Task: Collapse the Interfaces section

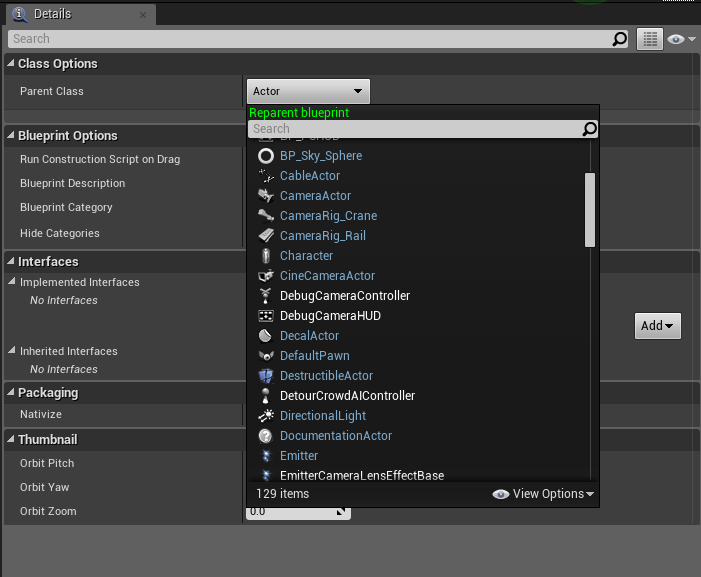Action: click(11, 261)
